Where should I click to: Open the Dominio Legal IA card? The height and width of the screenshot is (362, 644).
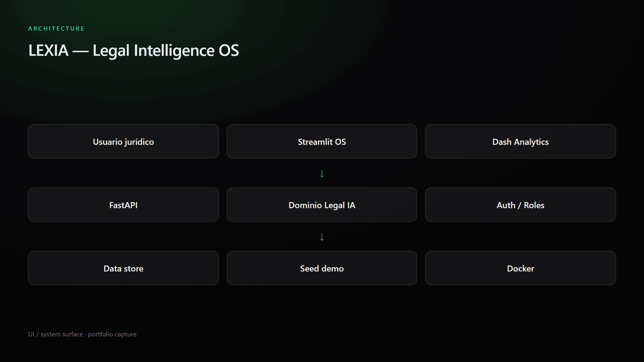tap(322, 205)
